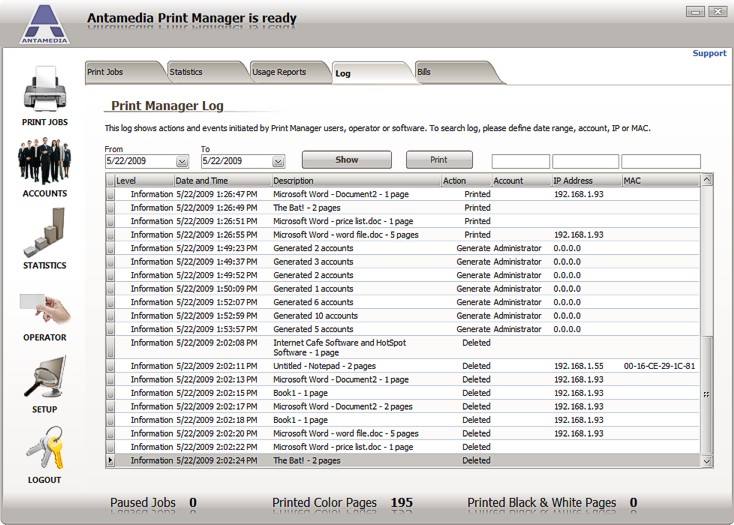Open the Statistics bar chart icon
Image resolution: width=734 pixels, height=525 pixels.
point(44,233)
